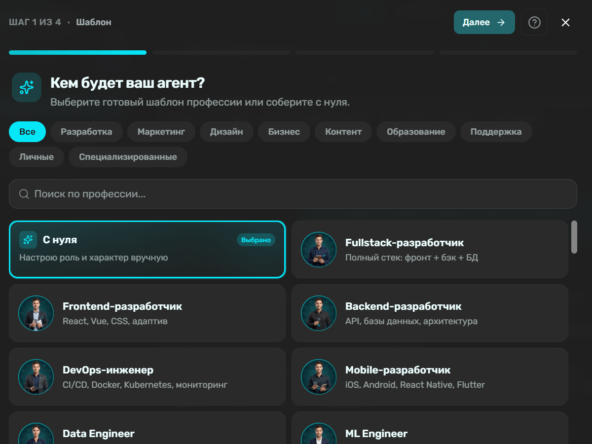Close the agent wizard dialog

click(565, 23)
